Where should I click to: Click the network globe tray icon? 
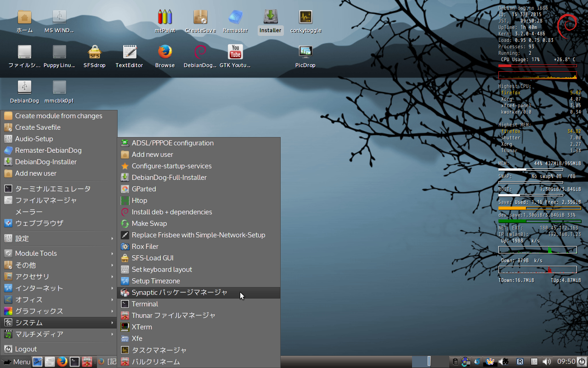click(466, 362)
